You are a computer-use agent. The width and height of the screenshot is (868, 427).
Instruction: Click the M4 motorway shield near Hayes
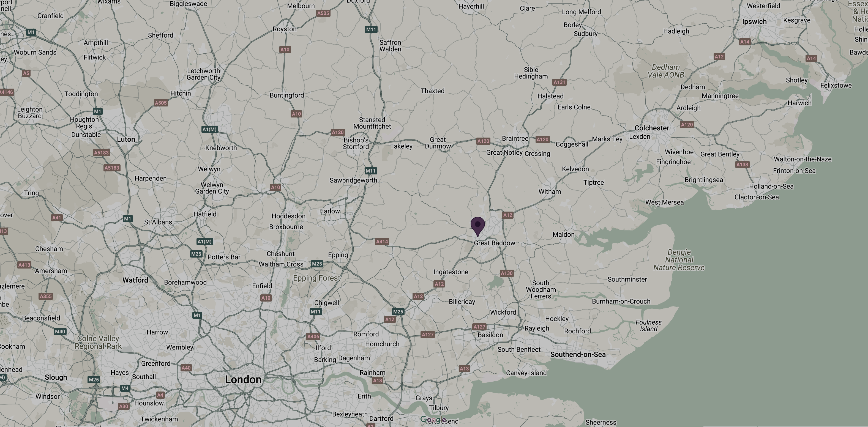click(125, 388)
